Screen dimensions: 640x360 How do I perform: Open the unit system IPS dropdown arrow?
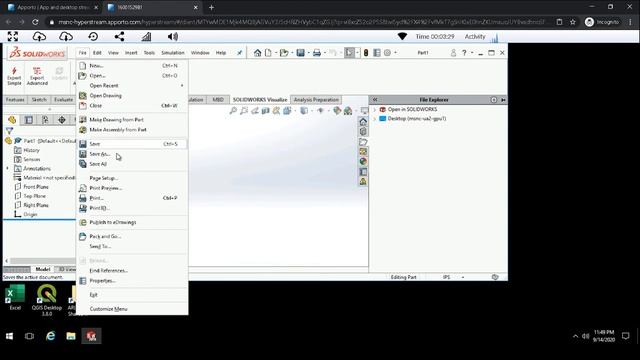[463, 277]
